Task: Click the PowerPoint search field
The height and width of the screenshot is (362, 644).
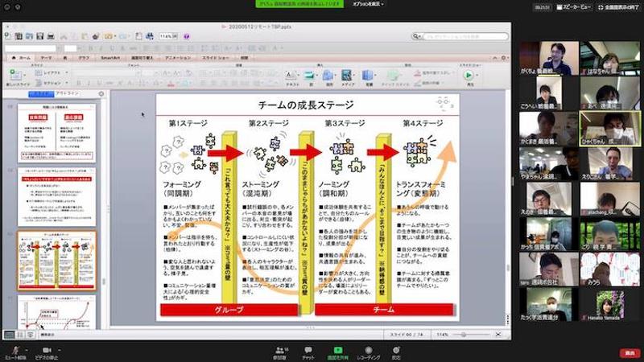Action: [460, 36]
